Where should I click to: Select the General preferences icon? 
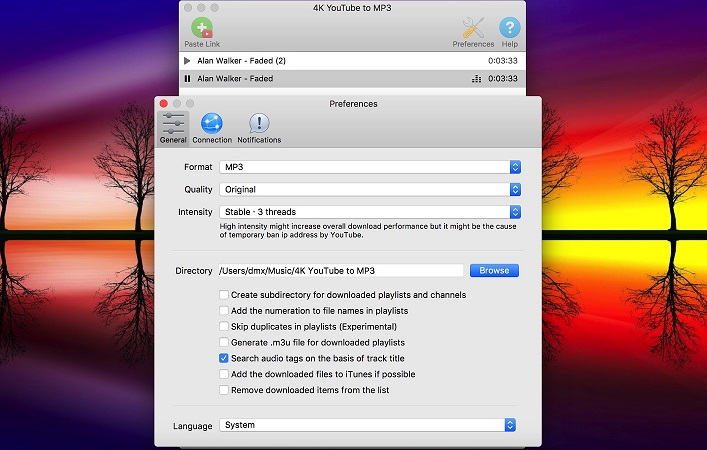coord(173,123)
